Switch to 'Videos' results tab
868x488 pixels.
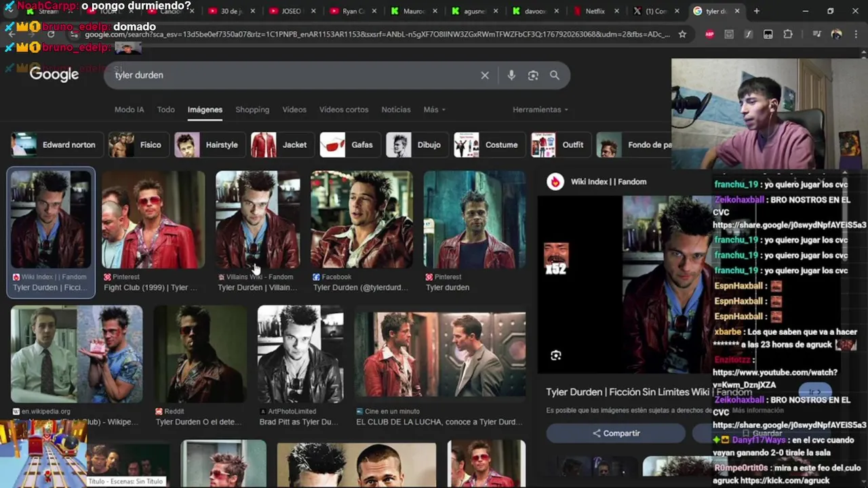tap(294, 110)
